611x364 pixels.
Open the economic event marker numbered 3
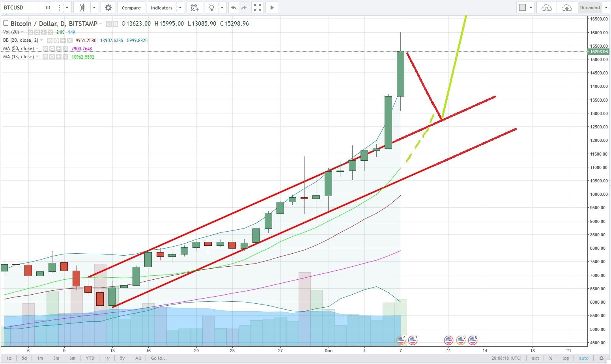461,340
